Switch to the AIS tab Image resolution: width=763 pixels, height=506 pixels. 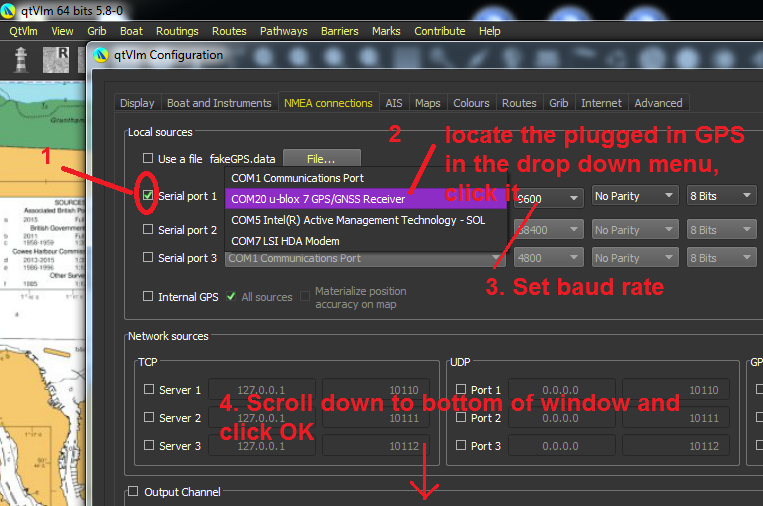[394, 103]
